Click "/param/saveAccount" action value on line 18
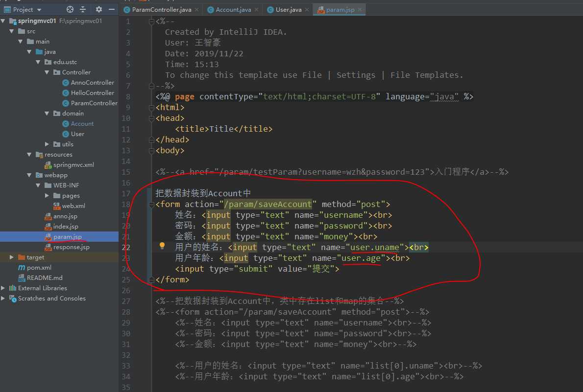This screenshot has height=392, width=583. pos(267,204)
